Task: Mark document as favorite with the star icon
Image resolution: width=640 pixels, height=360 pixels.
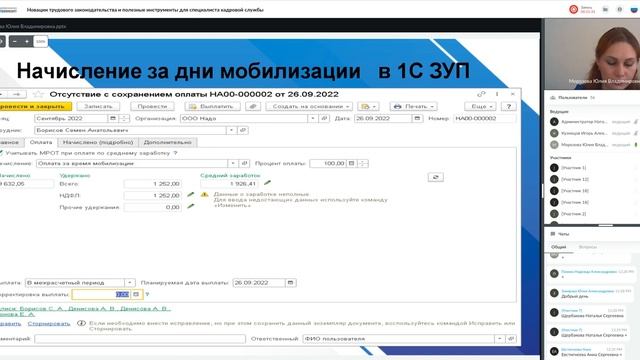Action: [x=38, y=94]
